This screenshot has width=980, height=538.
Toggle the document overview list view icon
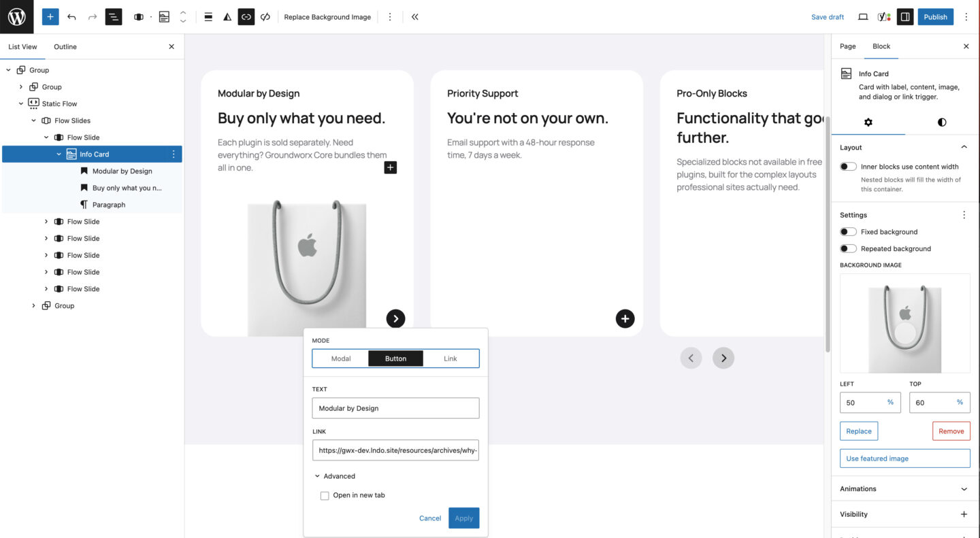(x=113, y=17)
